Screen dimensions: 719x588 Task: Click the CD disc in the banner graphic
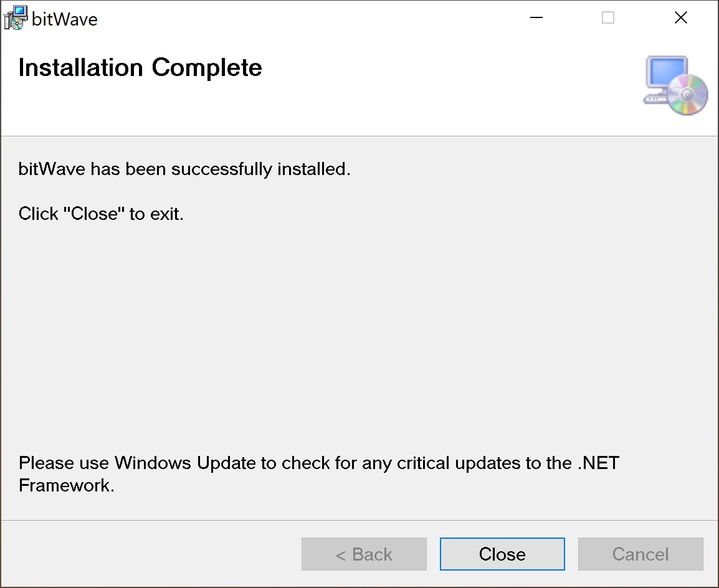tap(687, 95)
